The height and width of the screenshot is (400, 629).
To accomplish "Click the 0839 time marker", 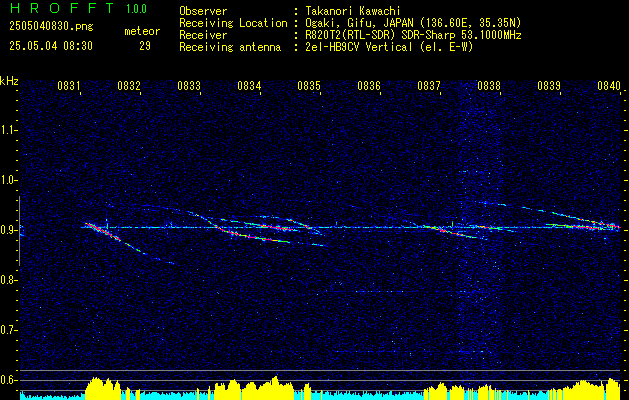I will (x=548, y=85).
